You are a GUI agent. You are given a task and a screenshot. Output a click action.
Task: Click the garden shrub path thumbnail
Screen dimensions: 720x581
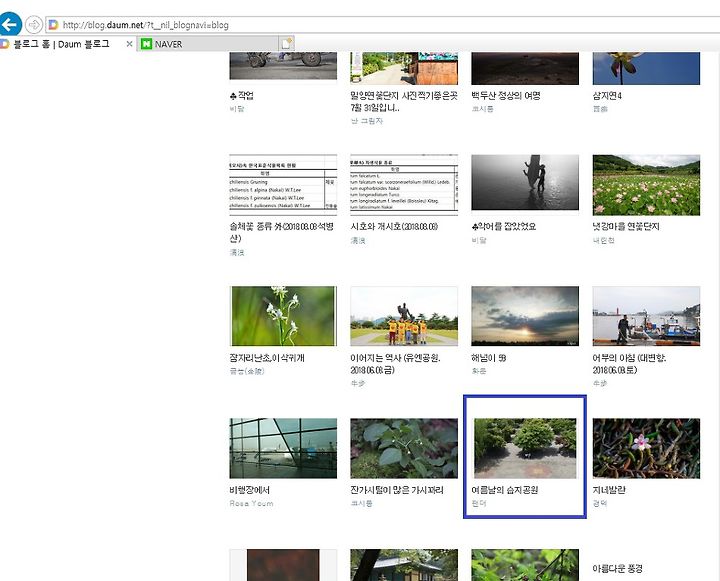click(x=525, y=448)
